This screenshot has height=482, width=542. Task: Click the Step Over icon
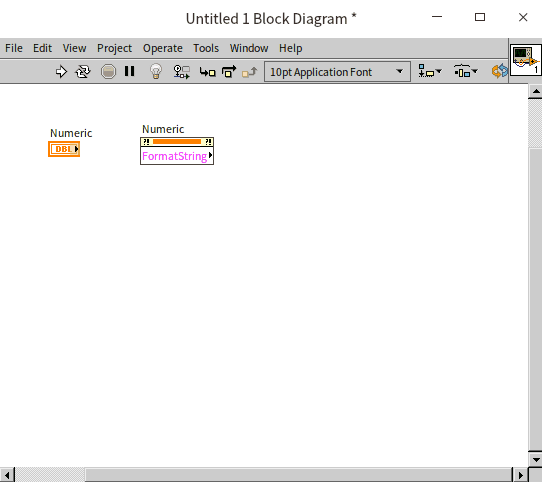(229, 72)
